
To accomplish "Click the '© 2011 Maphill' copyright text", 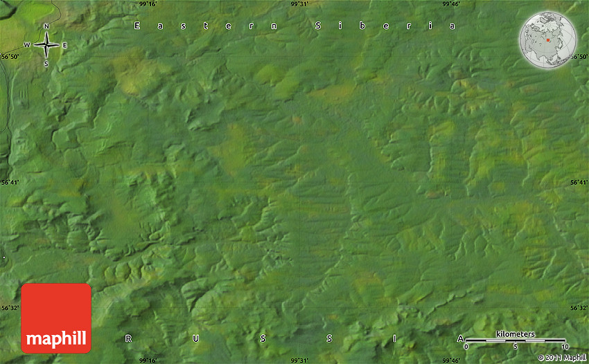I will [x=561, y=358].
